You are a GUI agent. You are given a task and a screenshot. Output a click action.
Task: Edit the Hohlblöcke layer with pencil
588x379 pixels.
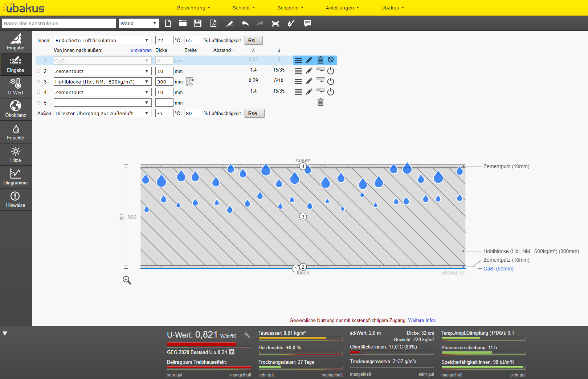point(309,81)
